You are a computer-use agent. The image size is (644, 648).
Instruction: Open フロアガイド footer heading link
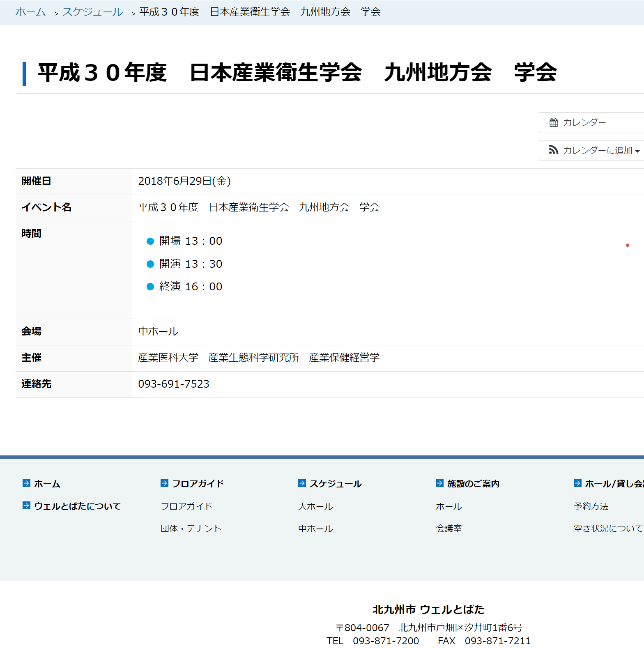coord(198,484)
